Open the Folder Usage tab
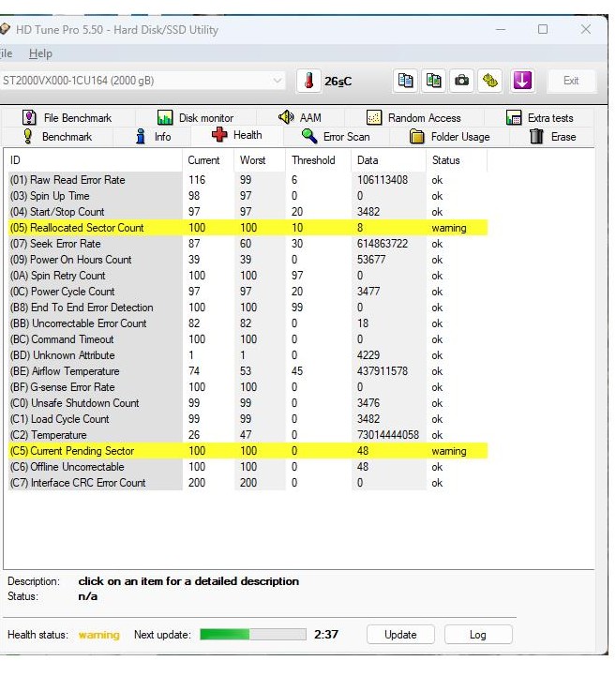 tap(449, 137)
